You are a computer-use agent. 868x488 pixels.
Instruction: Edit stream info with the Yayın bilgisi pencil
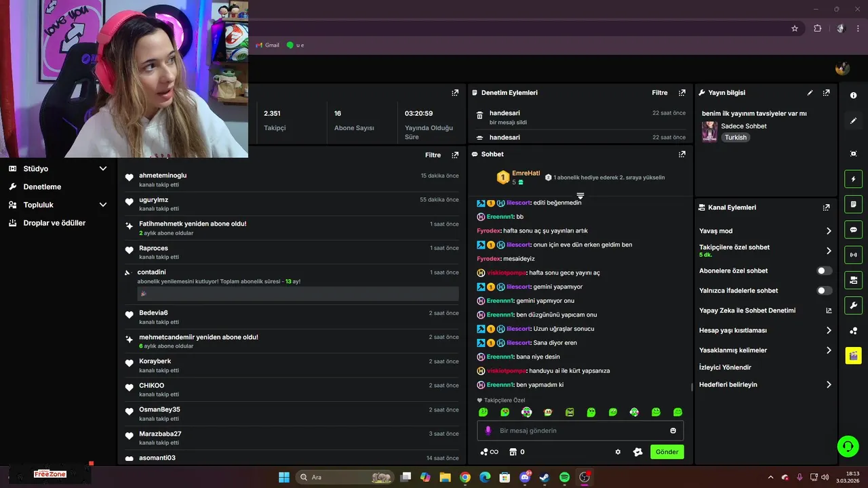pyautogui.click(x=810, y=93)
